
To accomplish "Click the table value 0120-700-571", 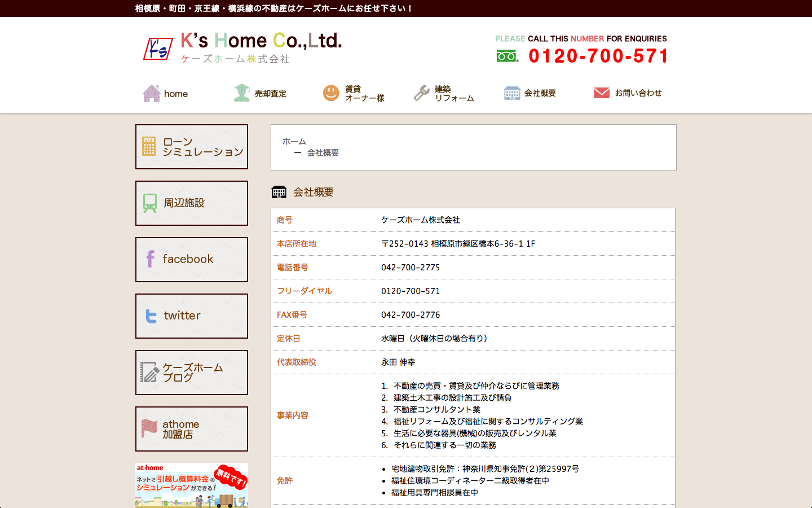I will [411, 291].
